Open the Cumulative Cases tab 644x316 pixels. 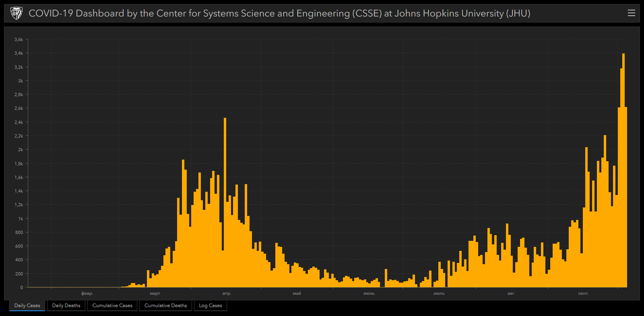pos(112,306)
